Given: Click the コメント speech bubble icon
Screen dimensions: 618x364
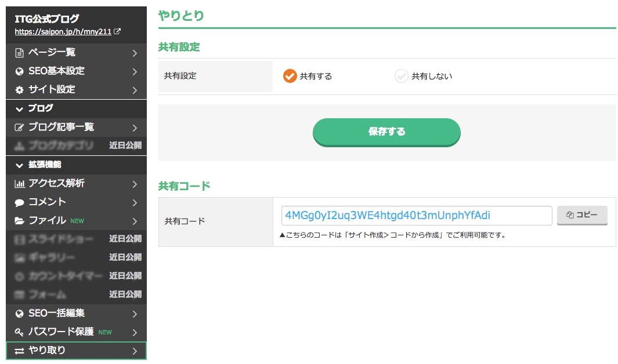Looking at the screenshot, I should coord(19,202).
